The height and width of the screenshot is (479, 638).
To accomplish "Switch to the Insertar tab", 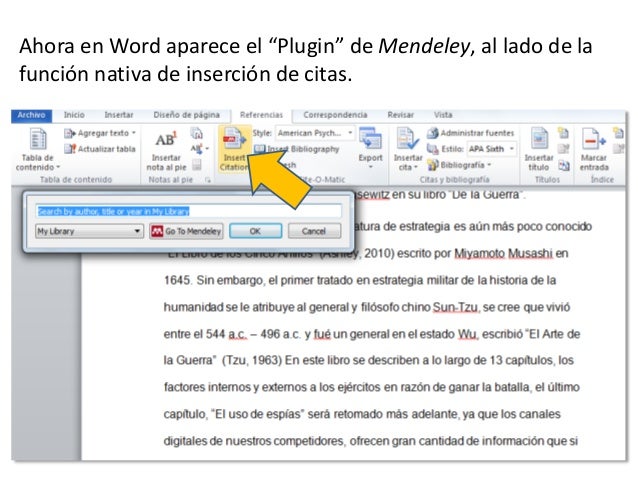I will coord(118,115).
